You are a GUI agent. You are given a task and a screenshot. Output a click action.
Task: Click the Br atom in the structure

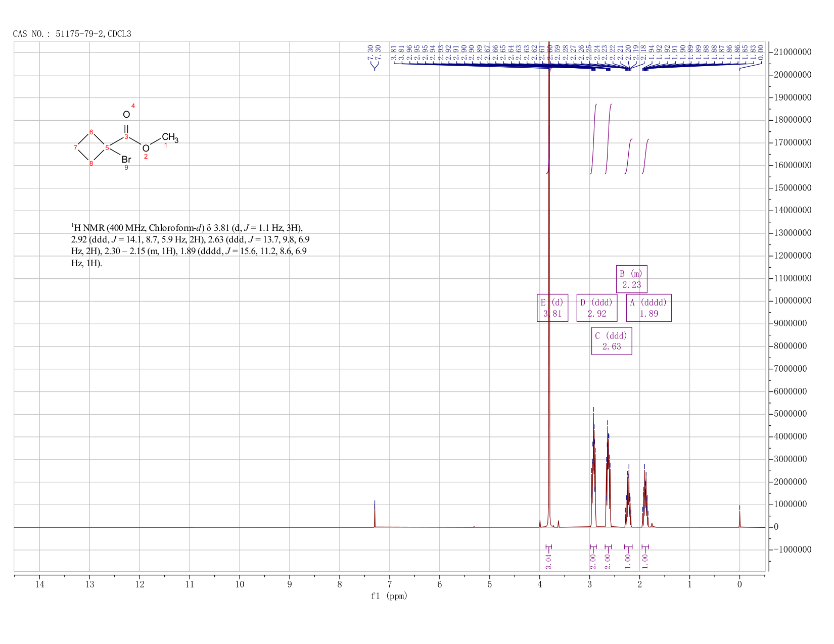(126, 160)
